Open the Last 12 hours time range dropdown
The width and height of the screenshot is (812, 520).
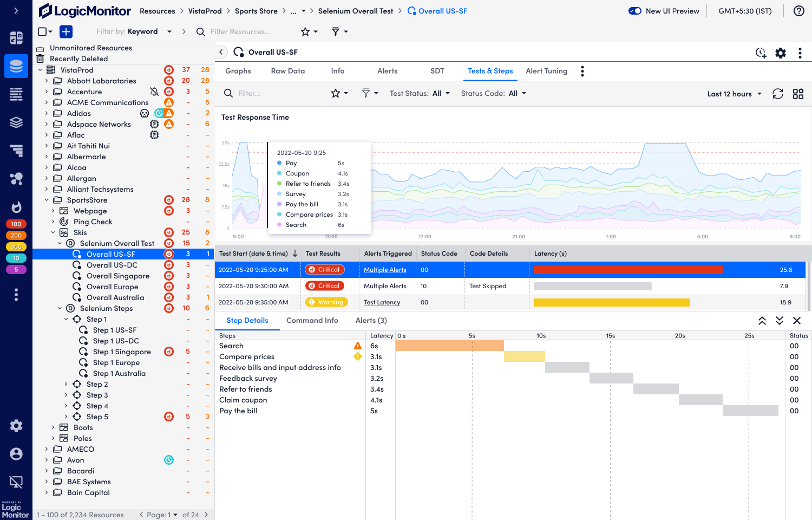pyautogui.click(x=734, y=93)
